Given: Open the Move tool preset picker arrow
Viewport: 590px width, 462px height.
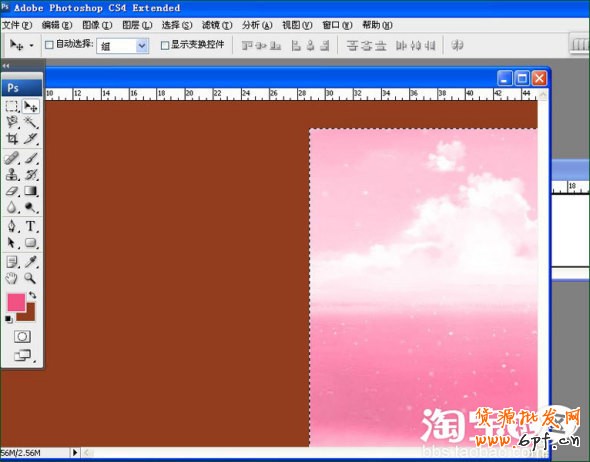Looking at the screenshot, I should [32, 46].
